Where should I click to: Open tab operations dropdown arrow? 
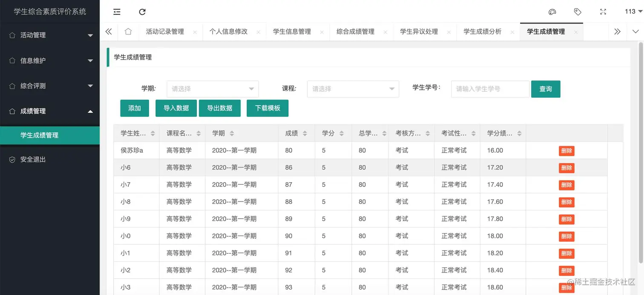point(635,32)
